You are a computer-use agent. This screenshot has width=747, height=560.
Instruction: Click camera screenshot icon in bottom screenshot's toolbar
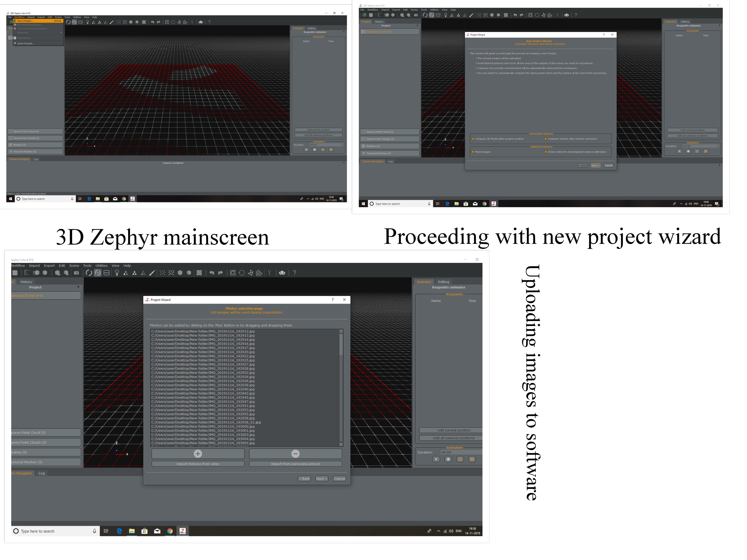point(77,273)
